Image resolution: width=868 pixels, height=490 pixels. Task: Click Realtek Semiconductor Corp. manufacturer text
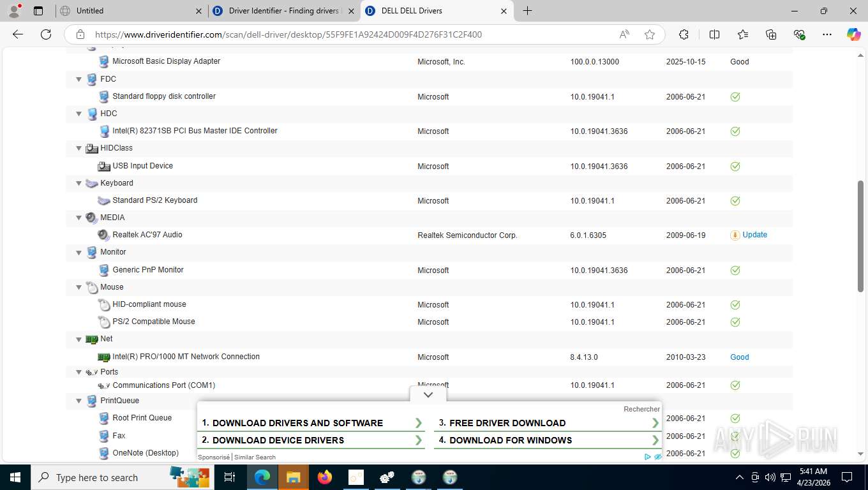[x=467, y=235]
